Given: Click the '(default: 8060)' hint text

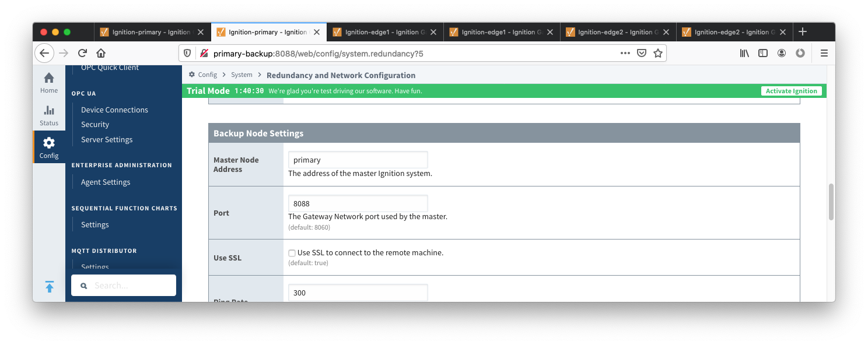Looking at the screenshot, I should [x=309, y=227].
